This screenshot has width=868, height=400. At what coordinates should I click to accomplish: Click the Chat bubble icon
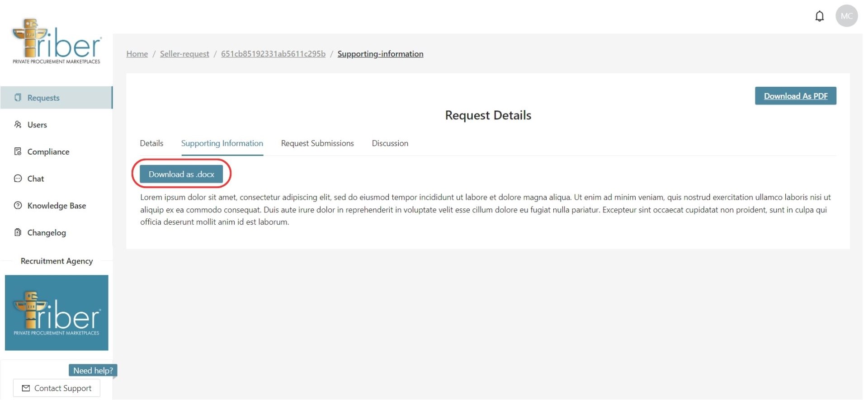point(18,179)
